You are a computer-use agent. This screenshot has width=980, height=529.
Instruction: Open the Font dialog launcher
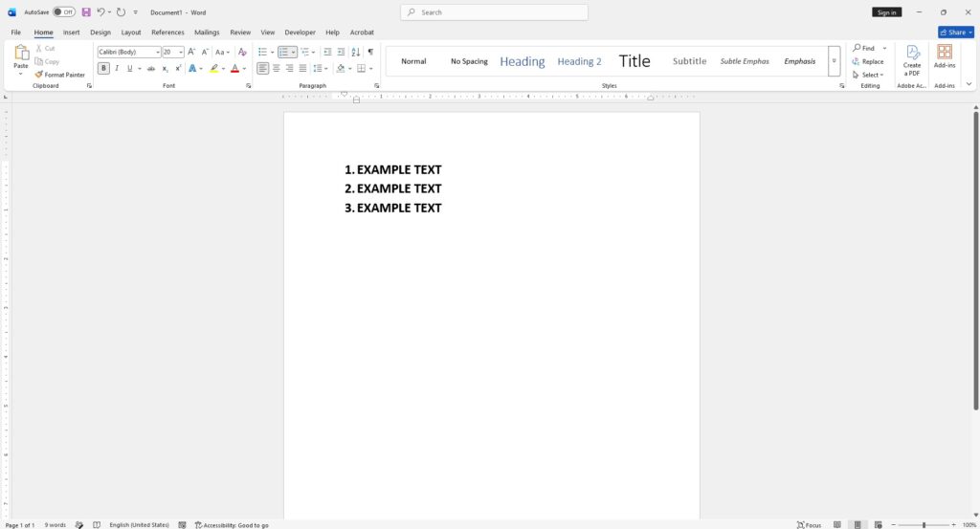[x=249, y=85]
